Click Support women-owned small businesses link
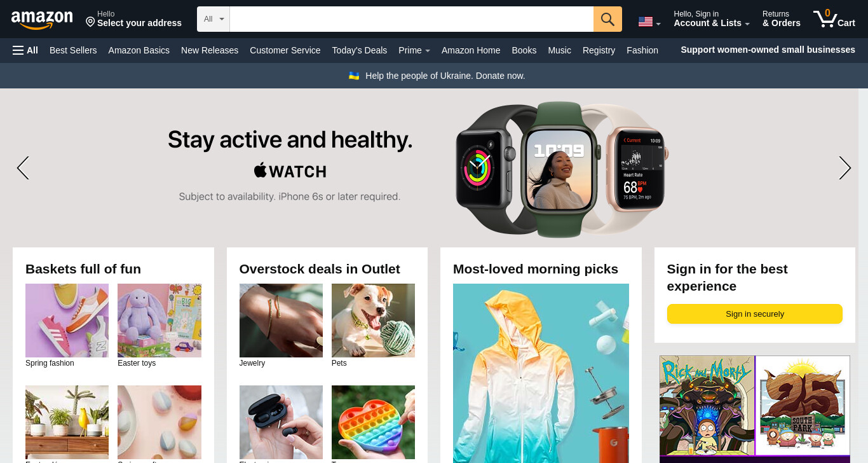Image resolution: width=868 pixels, height=463 pixels. pyautogui.click(x=768, y=50)
